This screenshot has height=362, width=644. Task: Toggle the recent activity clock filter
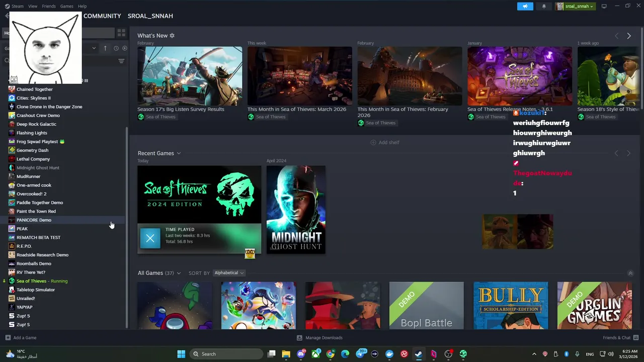(x=116, y=48)
